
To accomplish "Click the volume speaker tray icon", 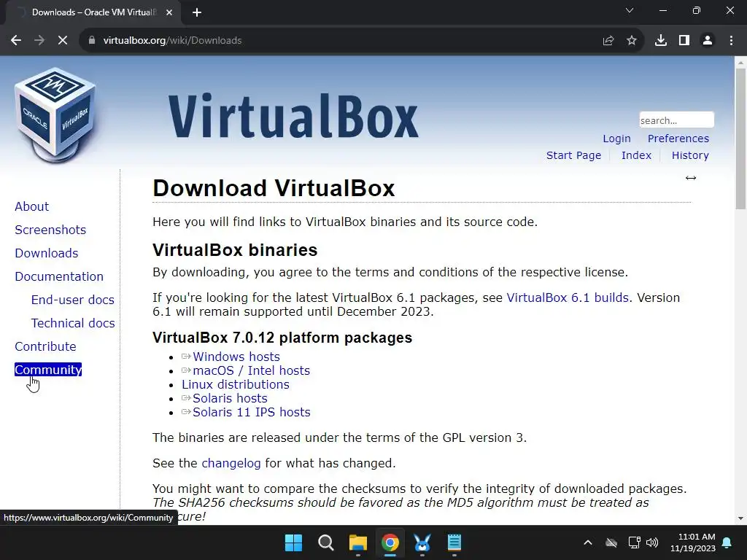I will [x=652, y=542].
